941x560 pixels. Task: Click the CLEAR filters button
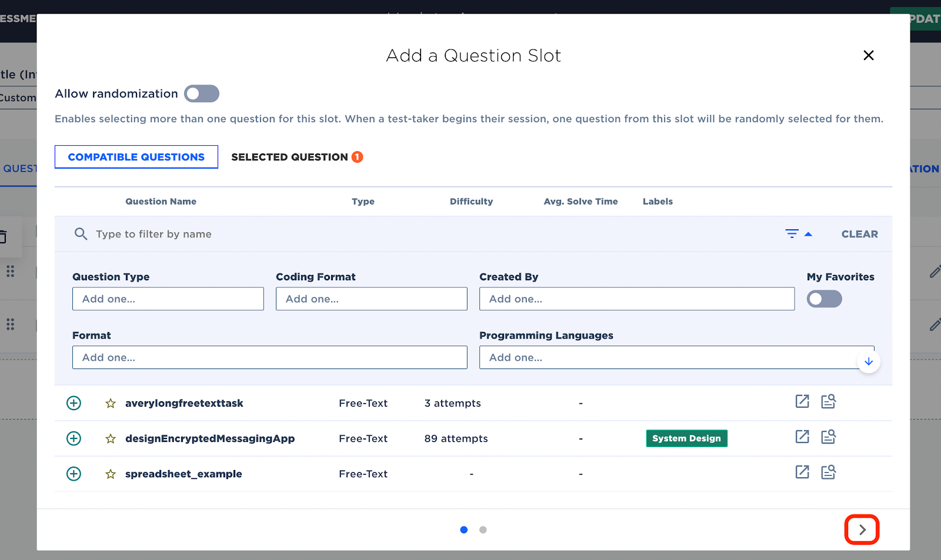859,234
